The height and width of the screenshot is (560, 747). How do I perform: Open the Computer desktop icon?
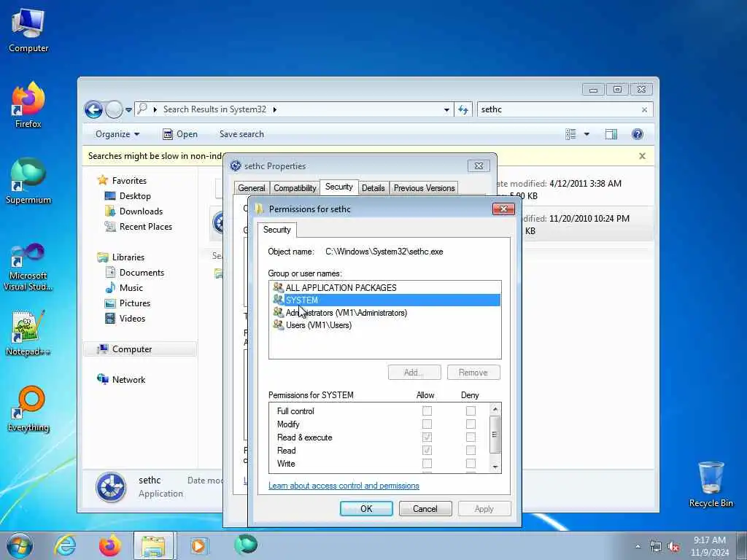point(28,31)
